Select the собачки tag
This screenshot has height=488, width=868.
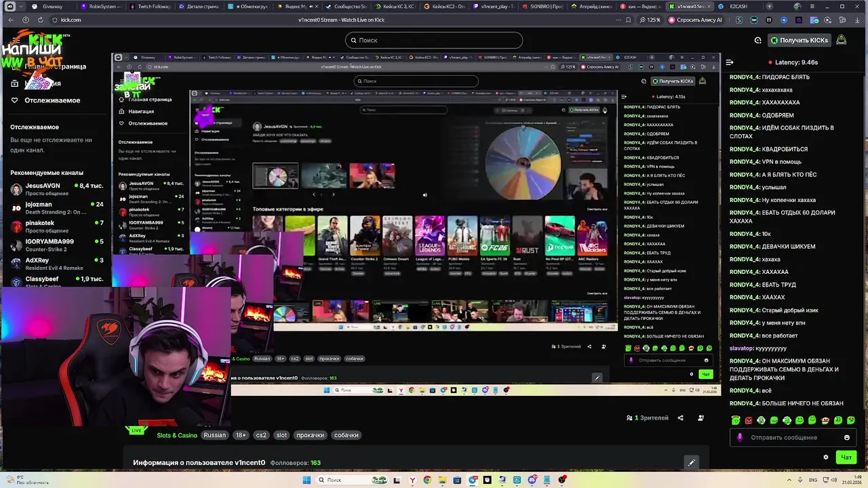click(346, 435)
